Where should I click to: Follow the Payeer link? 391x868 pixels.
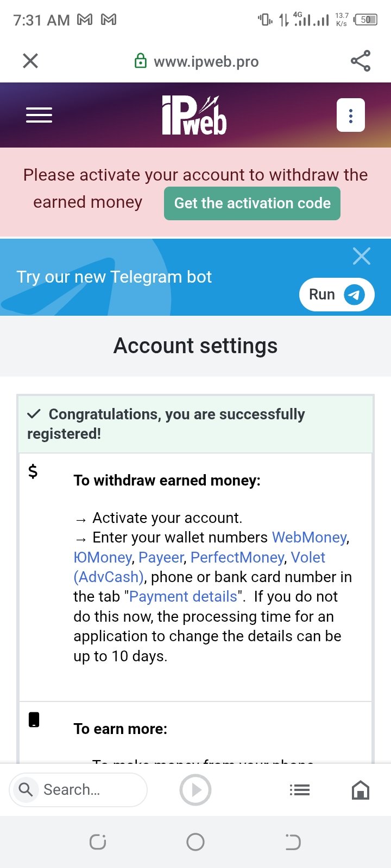point(161,558)
